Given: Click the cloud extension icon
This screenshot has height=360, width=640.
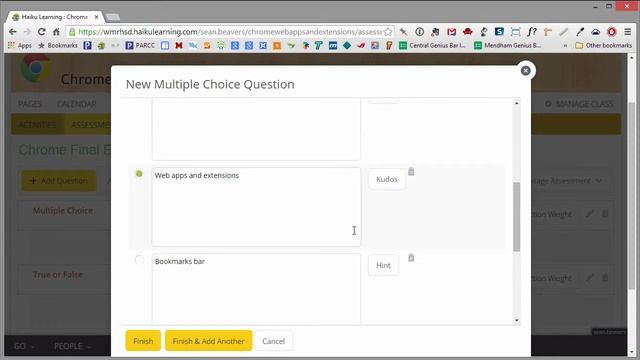Looking at the screenshot, I should (596, 31).
